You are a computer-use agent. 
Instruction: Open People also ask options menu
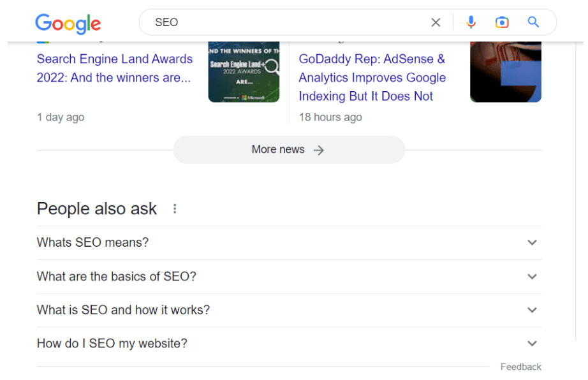tap(174, 208)
